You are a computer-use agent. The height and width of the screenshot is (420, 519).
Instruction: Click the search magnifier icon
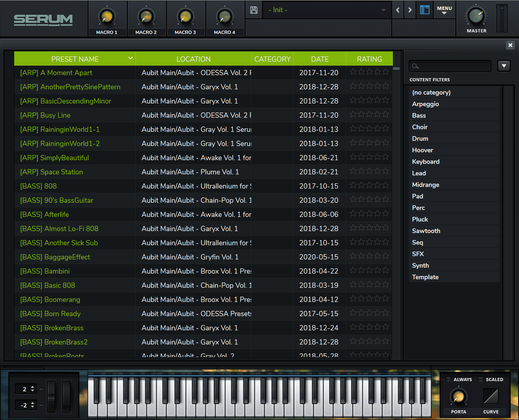coord(415,66)
